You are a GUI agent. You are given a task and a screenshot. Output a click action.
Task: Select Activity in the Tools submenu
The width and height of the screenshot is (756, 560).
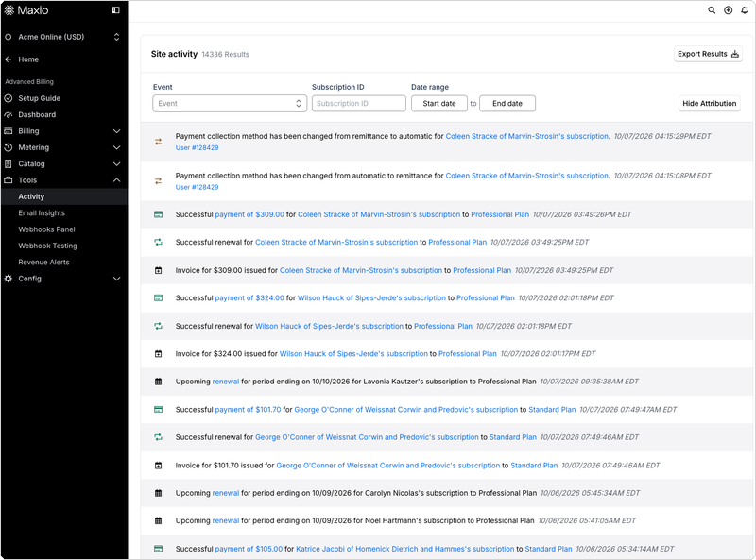(64, 196)
